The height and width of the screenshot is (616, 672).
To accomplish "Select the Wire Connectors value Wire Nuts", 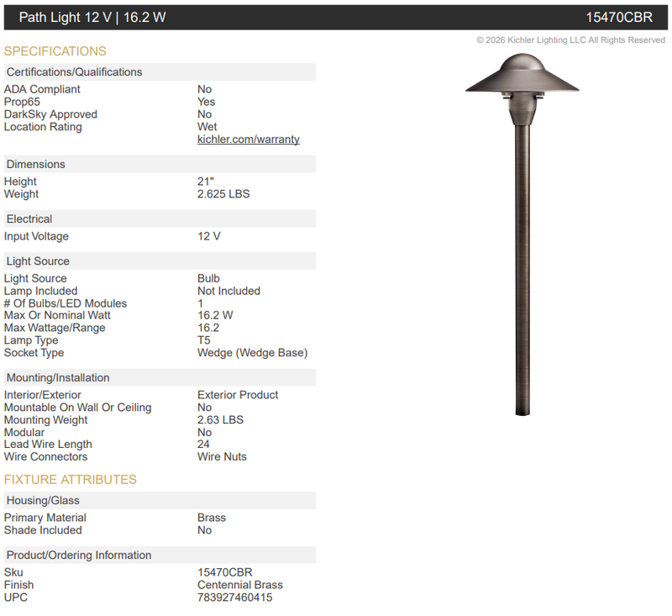I will [x=222, y=456].
